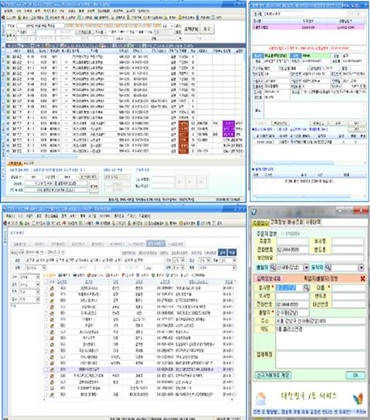
Task: Click the magnifier icon beside the arrival field
Action: point(328,267)
